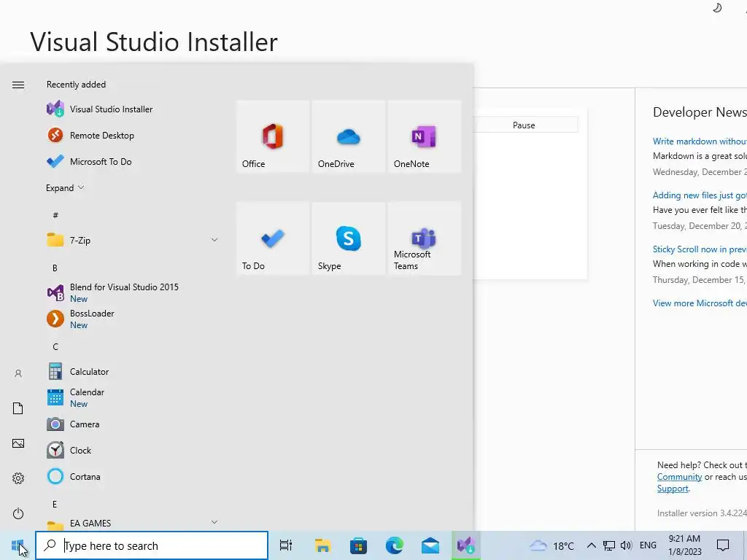Image resolution: width=747 pixels, height=560 pixels.
Task: Open the EA GAMES folder entry
Action: (x=131, y=524)
